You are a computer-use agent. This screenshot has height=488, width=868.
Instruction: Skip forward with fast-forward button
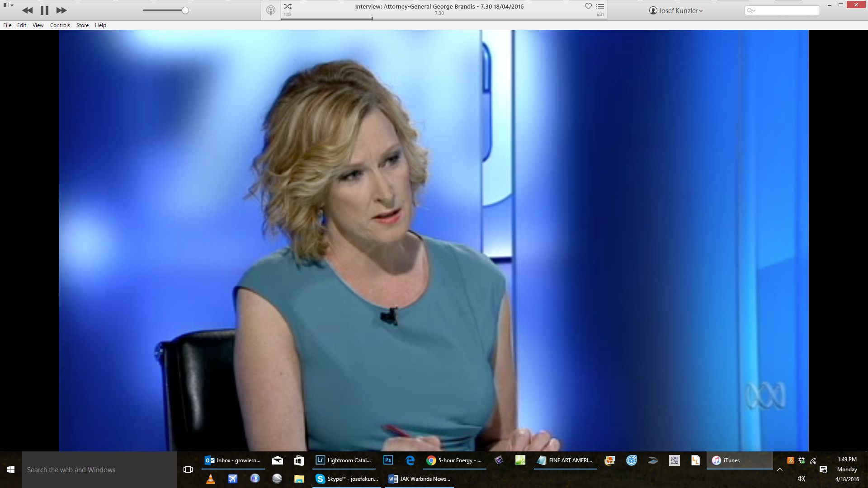[x=61, y=10]
